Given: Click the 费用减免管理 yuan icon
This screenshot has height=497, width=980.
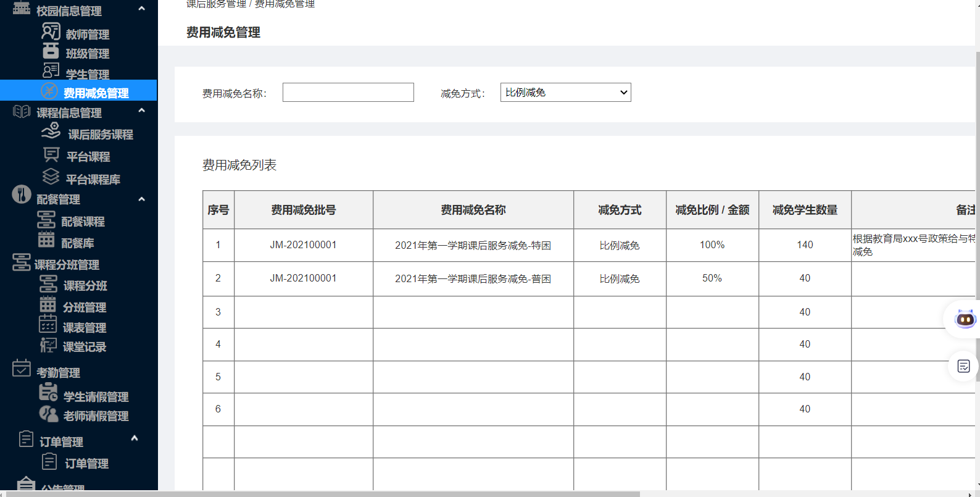Looking at the screenshot, I should pyautogui.click(x=49, y=91).
